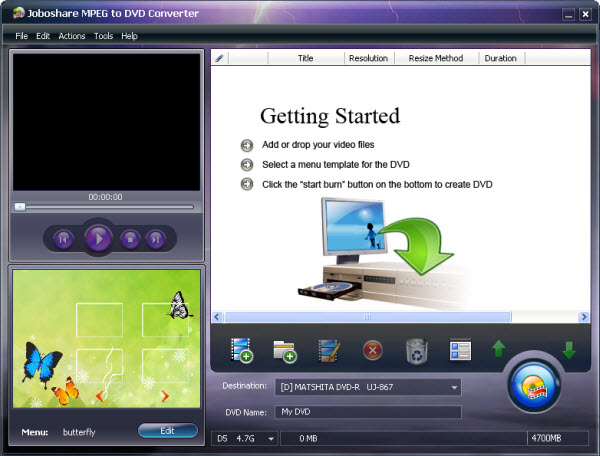The width and height of the screenshot is (600, 456).
Task: Go to next menu template red arrow
Action: [x=165, y=396]
